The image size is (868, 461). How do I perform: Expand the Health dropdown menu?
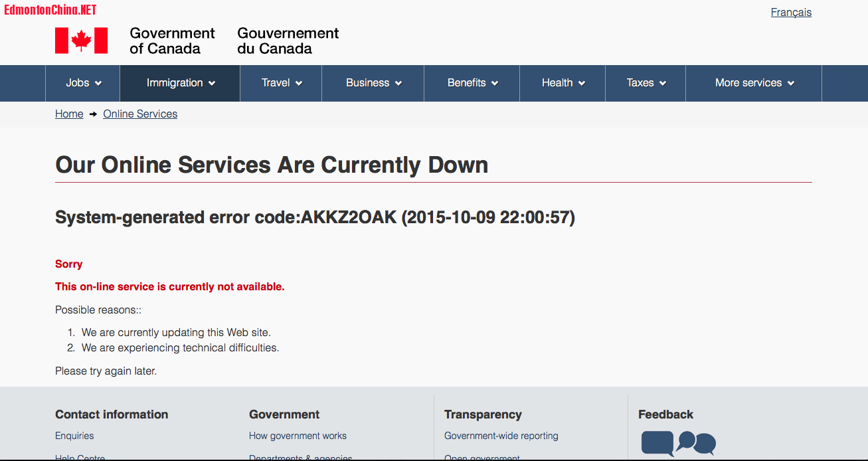pos(562,83)
